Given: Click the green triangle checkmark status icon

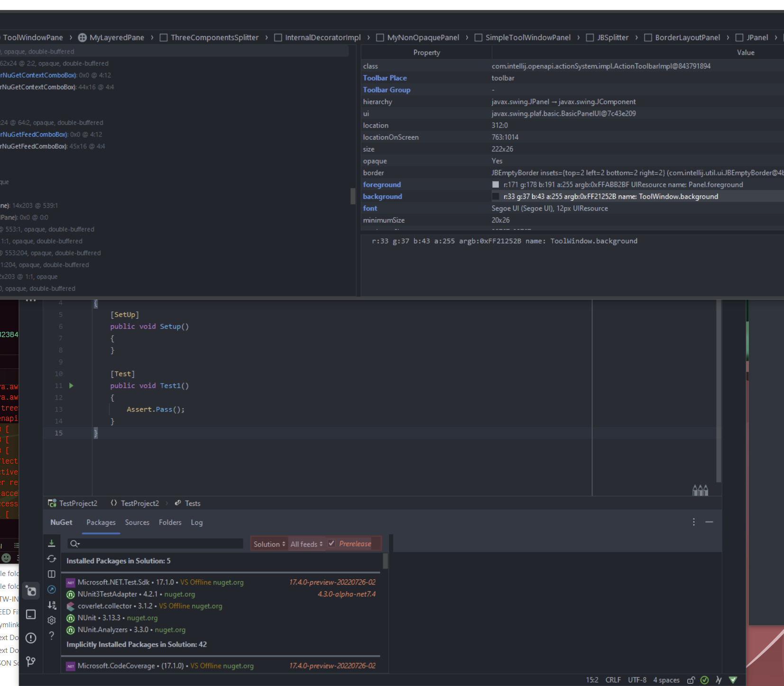Looking at the screenshot, I should [733, 680].
